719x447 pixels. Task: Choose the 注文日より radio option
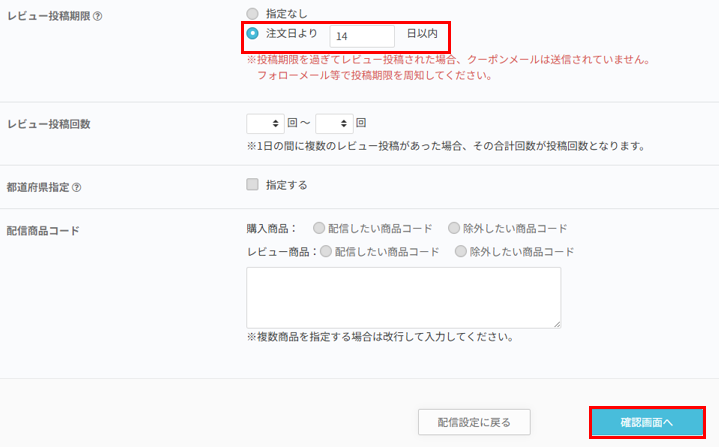[x=252, y=35]
